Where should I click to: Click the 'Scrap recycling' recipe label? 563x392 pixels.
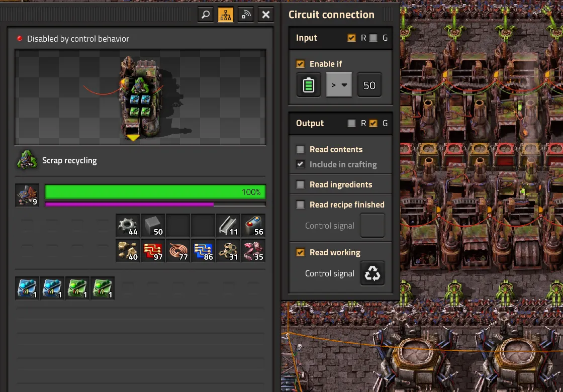coord(69,160)
